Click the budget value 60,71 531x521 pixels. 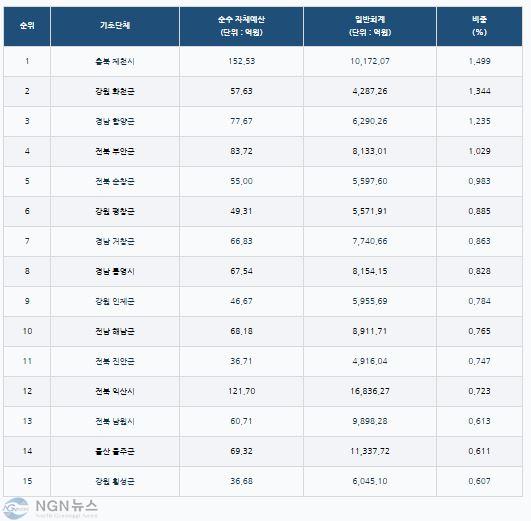pyautogui.click(x=241, y=421)
